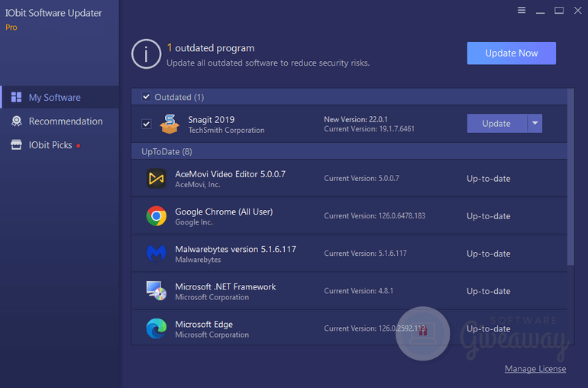Click the info circle icon
This screenshot has height=388, width=588.
[x=147, y=54]
